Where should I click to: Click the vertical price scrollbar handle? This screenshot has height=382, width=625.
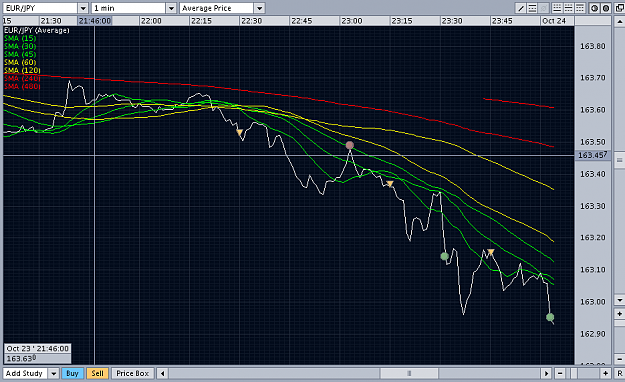620,160
